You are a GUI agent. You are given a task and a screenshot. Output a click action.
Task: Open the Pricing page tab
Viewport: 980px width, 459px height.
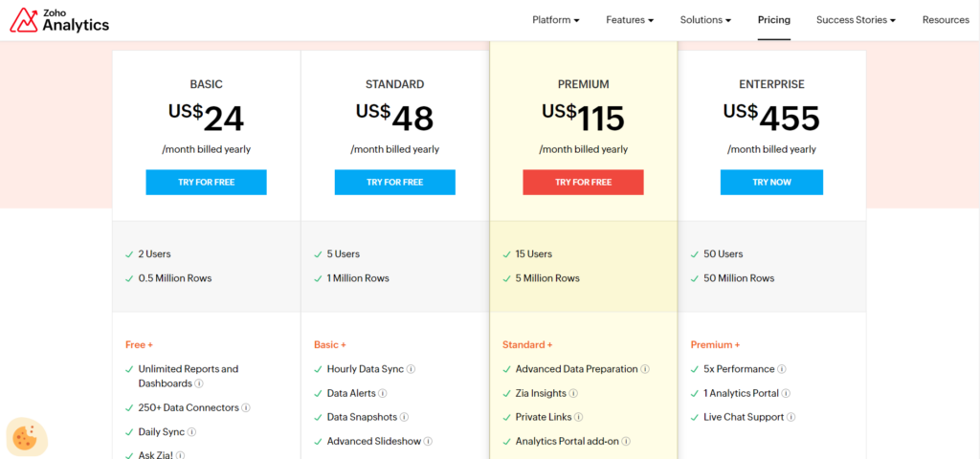(774, 20)
